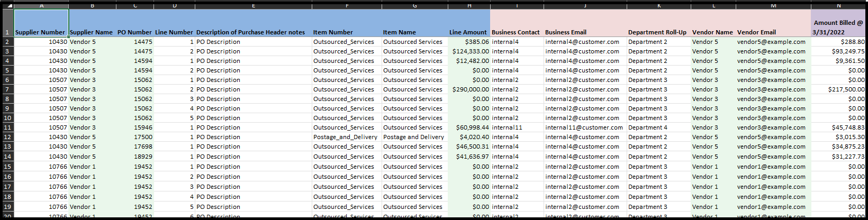Select the Department 4 cell
The image size is (868, 220).
[x=658, y=127]
